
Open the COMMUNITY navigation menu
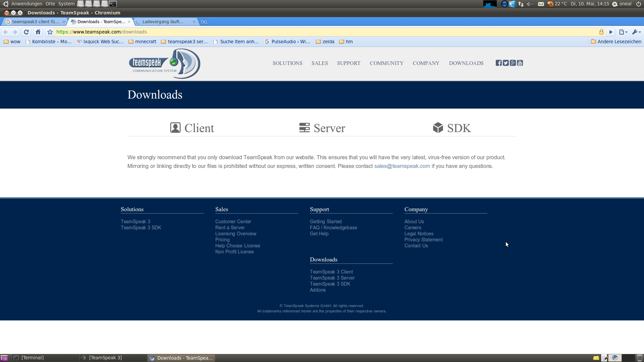387,63
